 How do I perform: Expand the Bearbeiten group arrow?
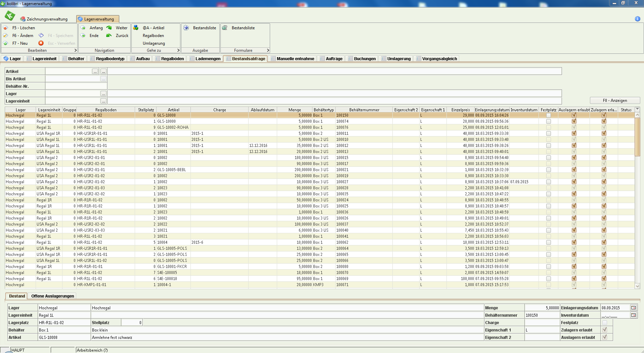(75, 50)
